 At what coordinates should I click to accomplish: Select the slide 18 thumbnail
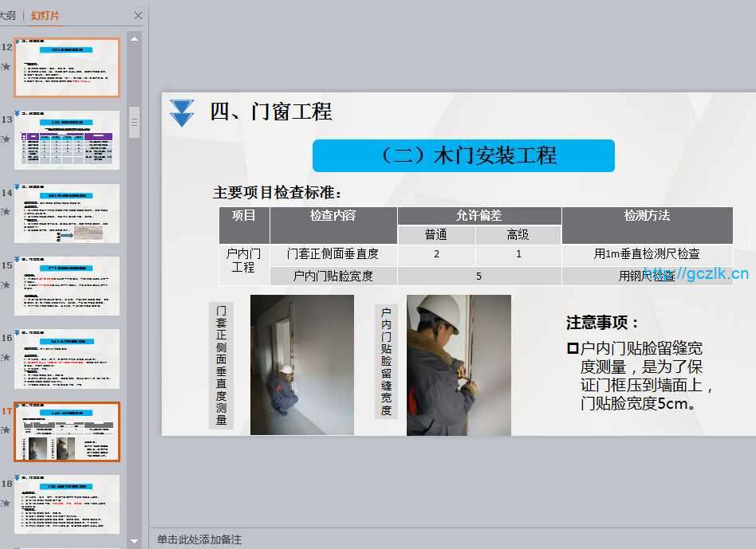click(67, 504)
